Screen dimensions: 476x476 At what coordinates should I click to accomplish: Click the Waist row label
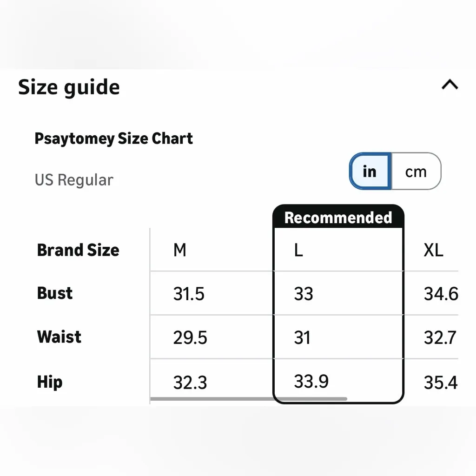click(59, 337)
